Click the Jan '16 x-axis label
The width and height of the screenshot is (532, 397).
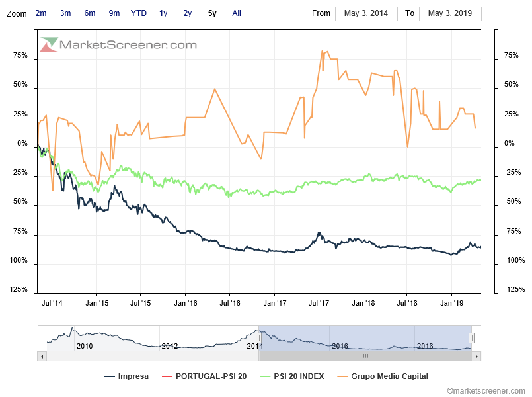(186, 303)
